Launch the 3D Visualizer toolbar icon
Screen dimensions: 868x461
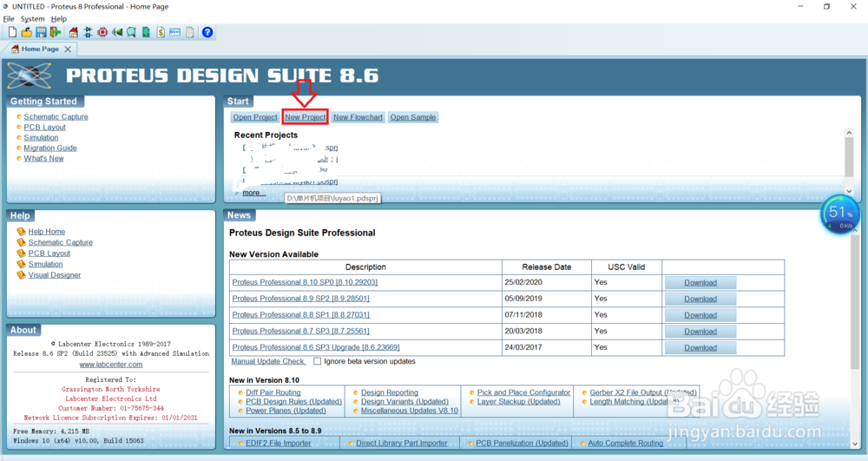point(117,32)
